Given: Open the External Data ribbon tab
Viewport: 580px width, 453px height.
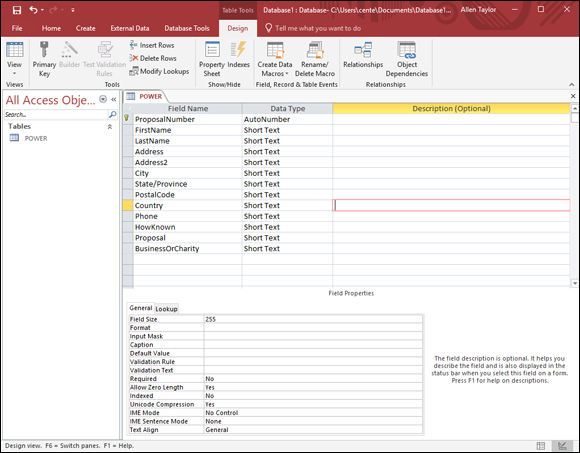Looking at the screenshot, I should (x=130, y=28).
